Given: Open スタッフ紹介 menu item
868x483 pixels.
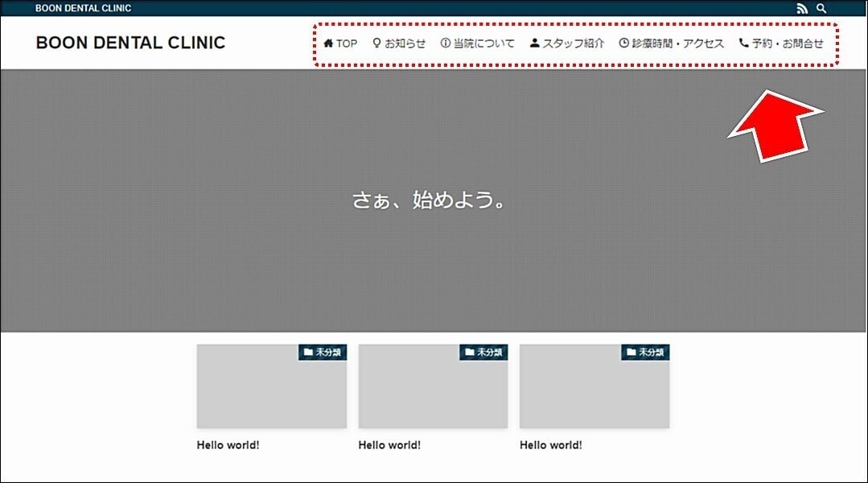Looking at the screenshot, I should (567, 43).
